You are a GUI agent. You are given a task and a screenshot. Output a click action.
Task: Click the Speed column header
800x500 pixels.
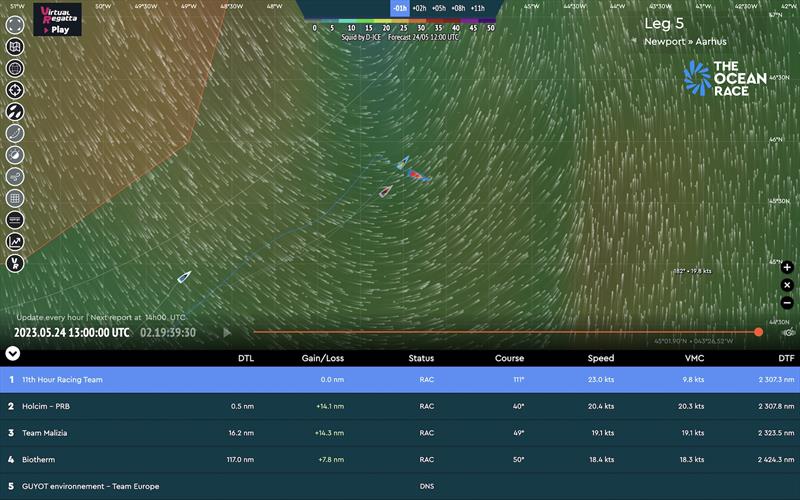point(601,358)
